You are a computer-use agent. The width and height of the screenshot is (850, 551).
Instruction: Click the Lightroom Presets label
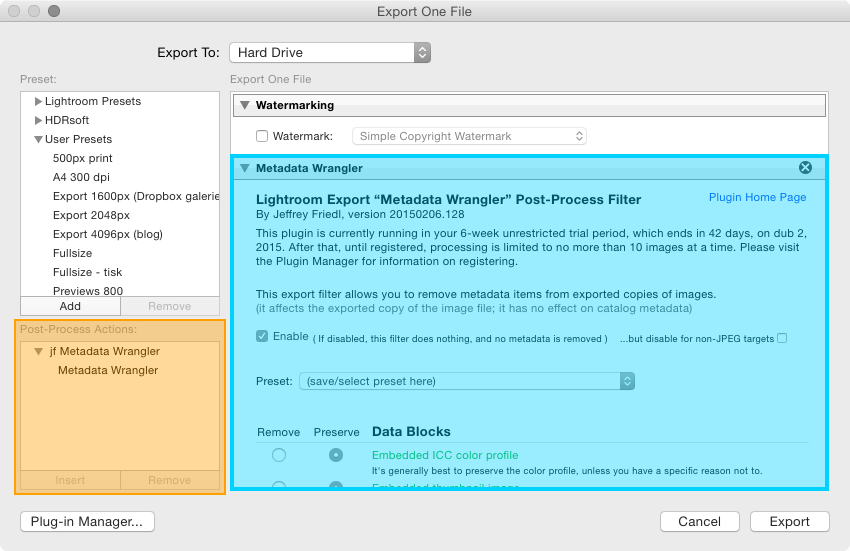(x=93, y=101)
